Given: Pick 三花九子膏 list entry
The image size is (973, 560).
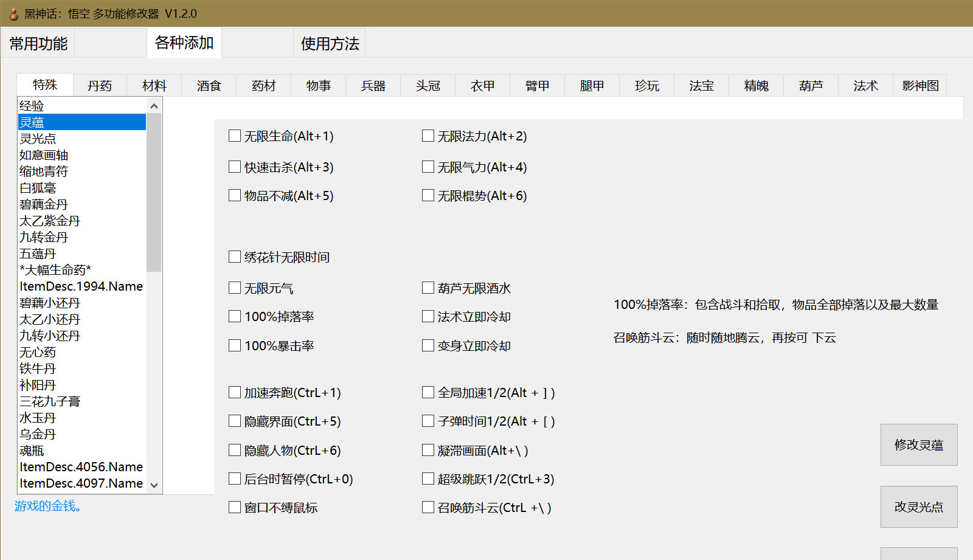Looking at the screenshot, I should click(x=82, y=401).
